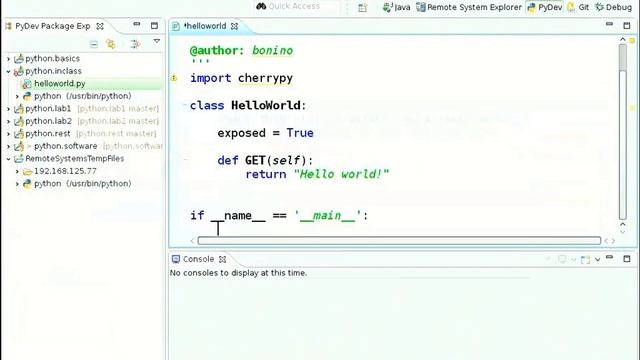Screen dimensions: 640x360
Task: Click the '__main__' string literal
Action: click(x=328, y=216)
